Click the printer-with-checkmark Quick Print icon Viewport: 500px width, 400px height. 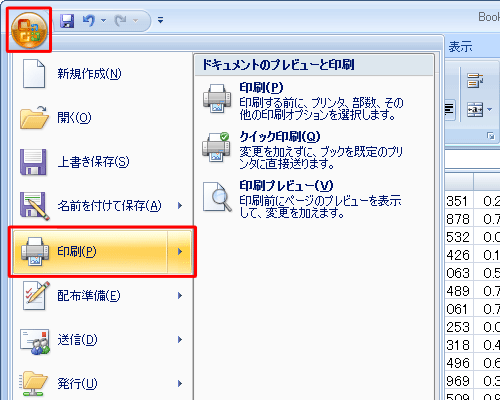point(216,147)
